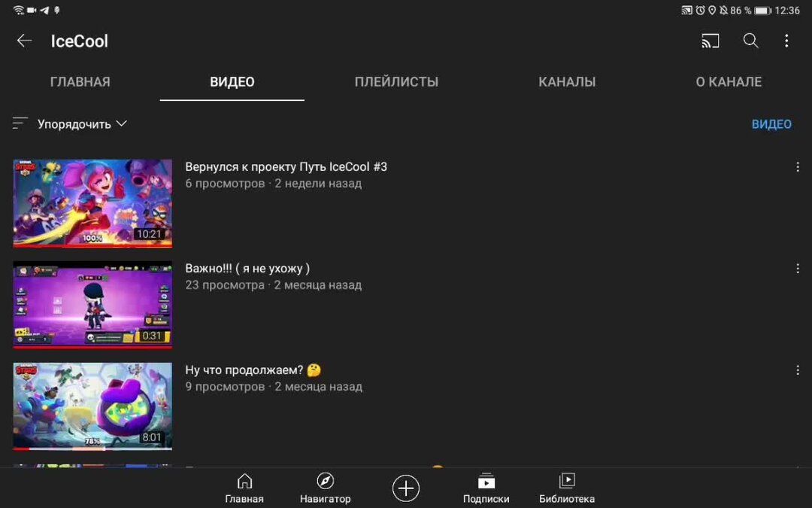Tap the location status icon

point(712,11)
